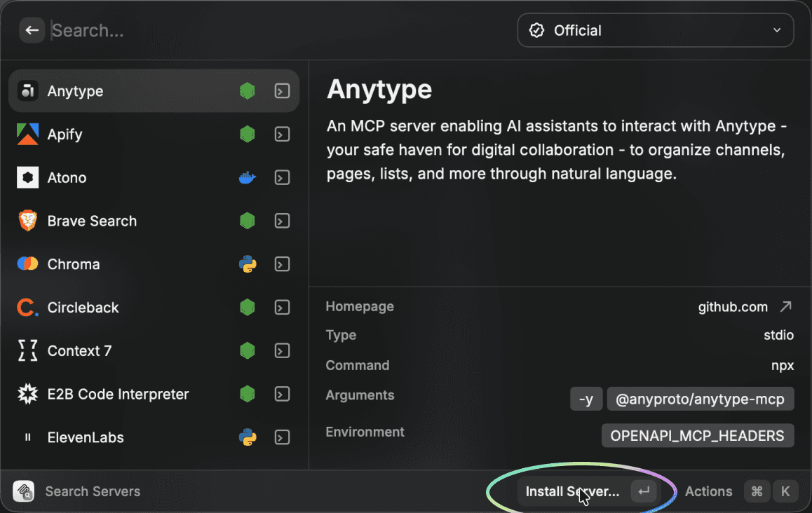Click the @anyproto/anytype-mcp argument tag
This screenshot has width=812, height=513.
pyautogui.click(x=700, y=399)
